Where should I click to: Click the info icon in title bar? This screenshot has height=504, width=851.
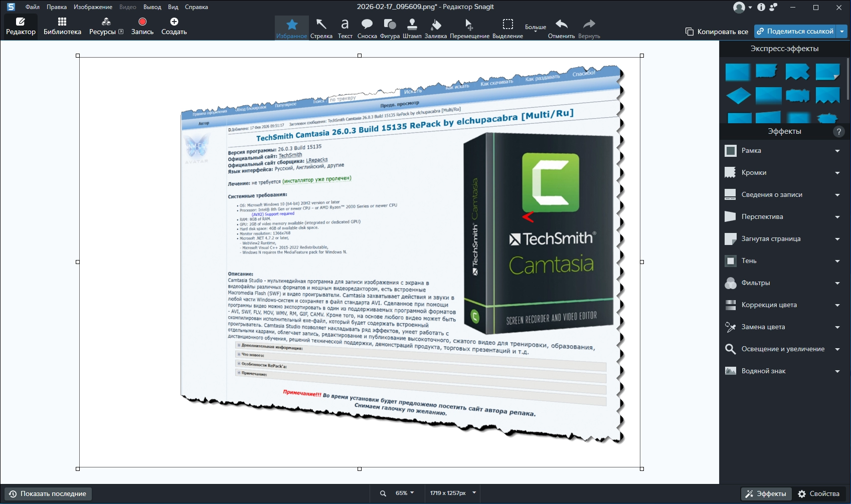tap(761, 7)
